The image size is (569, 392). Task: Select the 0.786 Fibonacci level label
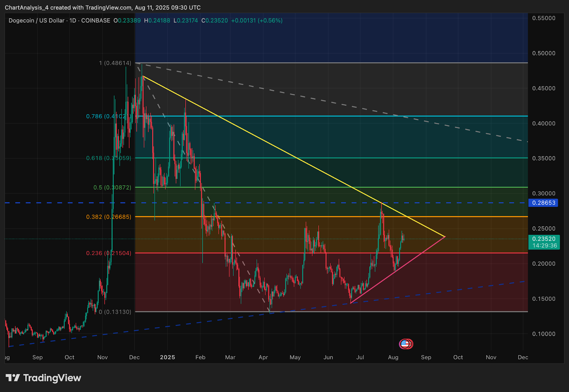pyautogui.click(x=108, y=116)
